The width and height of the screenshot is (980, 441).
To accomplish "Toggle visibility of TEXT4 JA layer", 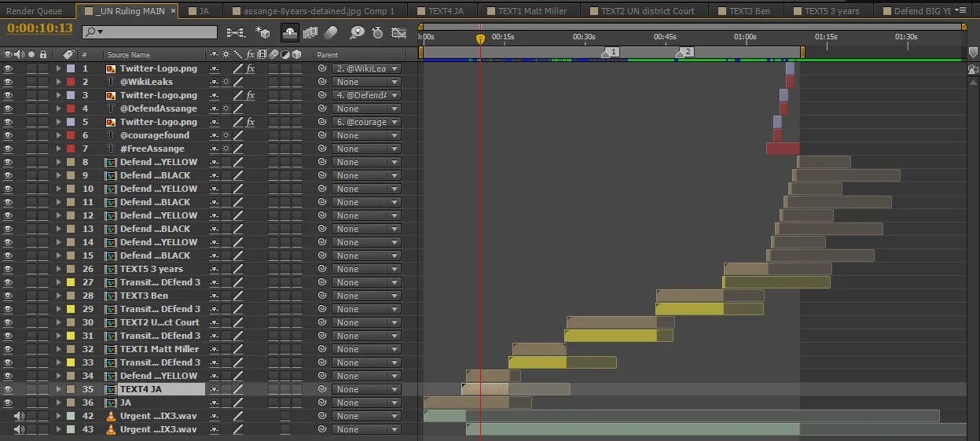I will 9,389.
